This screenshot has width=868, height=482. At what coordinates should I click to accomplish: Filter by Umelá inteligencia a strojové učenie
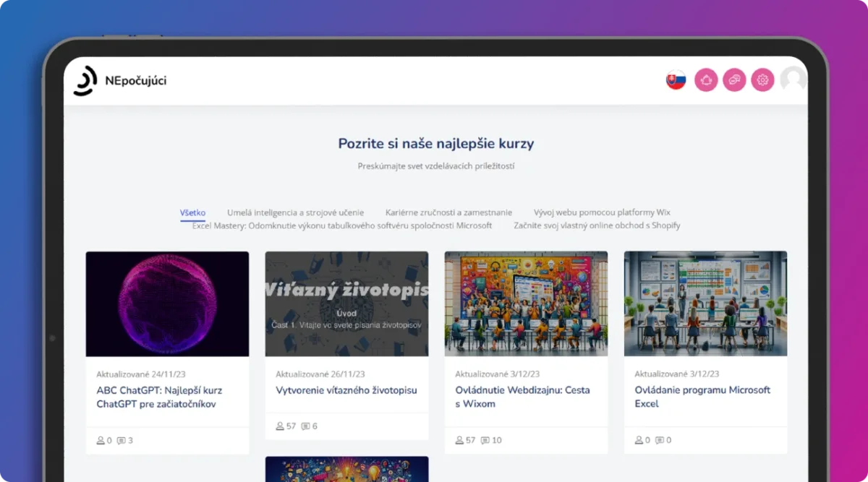(295, 212)
